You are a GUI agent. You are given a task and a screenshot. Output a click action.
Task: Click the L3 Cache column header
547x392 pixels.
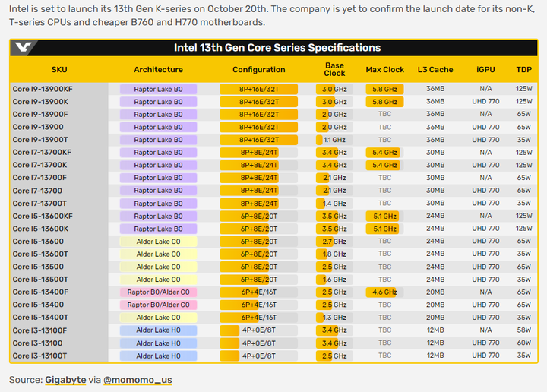point(435,69)
